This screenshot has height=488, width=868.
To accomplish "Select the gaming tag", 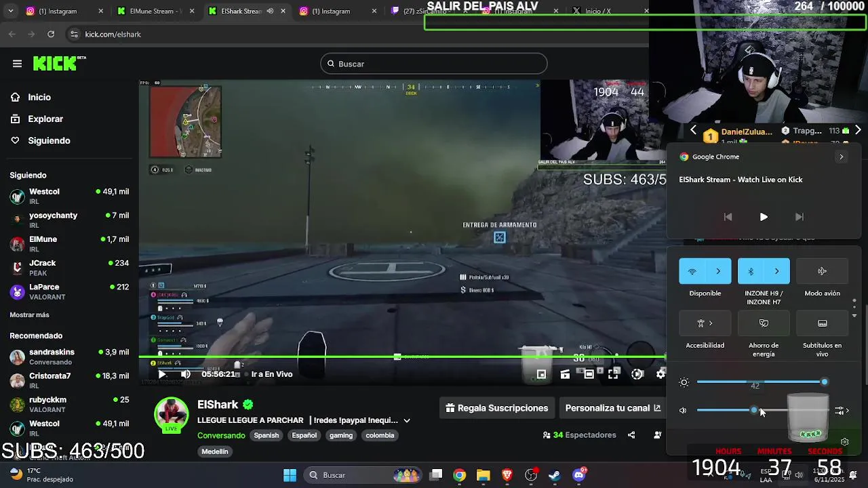I will coord(341,435).
